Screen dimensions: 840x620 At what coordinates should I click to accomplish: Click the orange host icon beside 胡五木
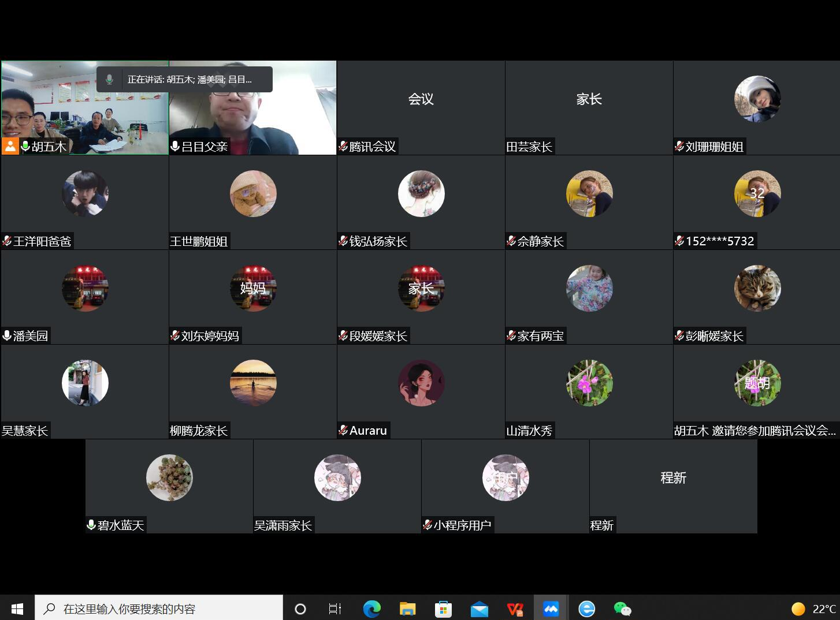tap(10, 146)
